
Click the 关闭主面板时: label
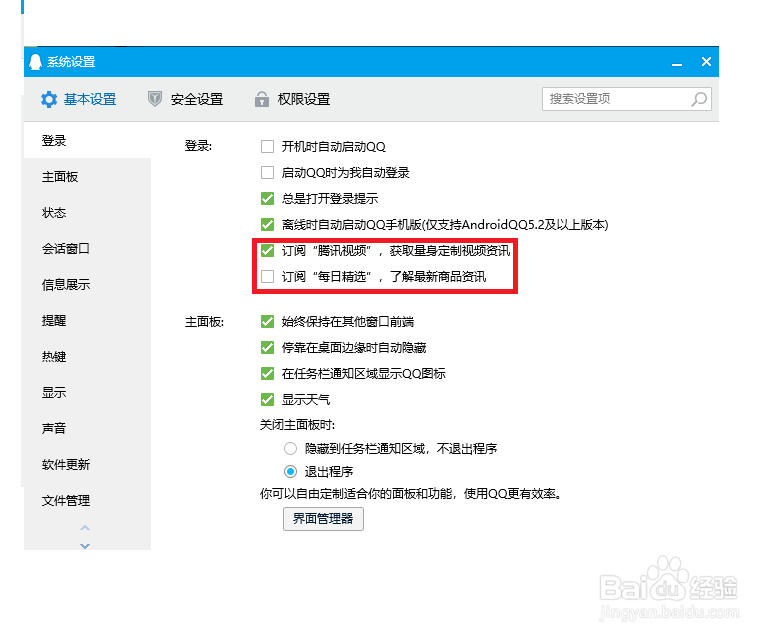coord(297,425)
